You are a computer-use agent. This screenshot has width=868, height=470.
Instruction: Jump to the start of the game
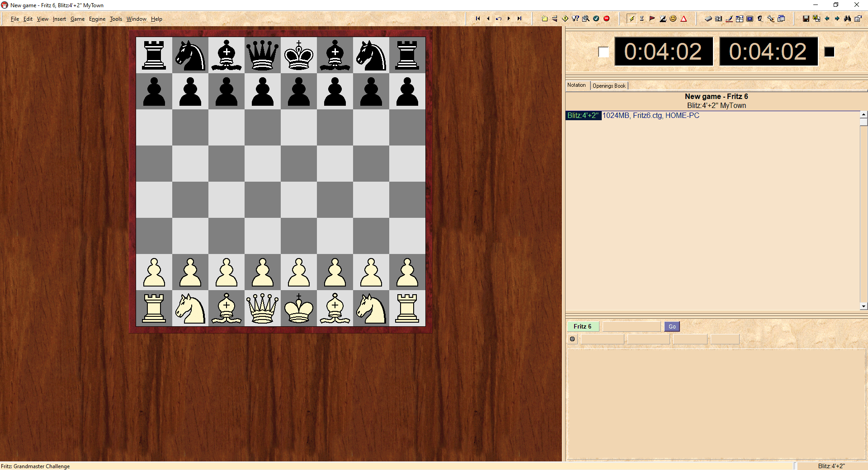pyautogui.click(x=478, y=19)
